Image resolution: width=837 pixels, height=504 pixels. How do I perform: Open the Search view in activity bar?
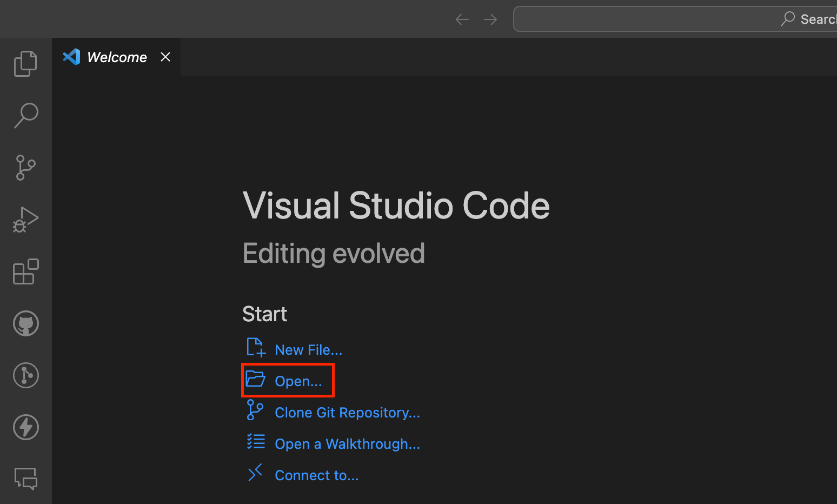click(25, 116)
